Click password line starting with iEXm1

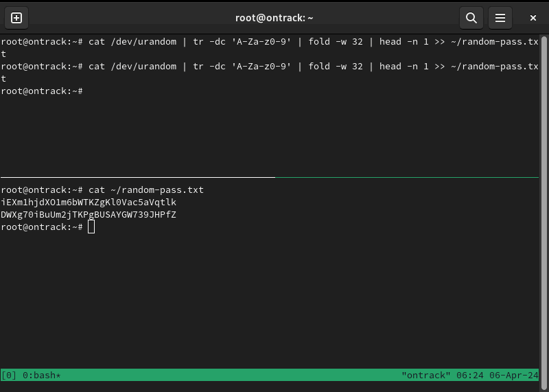pos(89,203)
